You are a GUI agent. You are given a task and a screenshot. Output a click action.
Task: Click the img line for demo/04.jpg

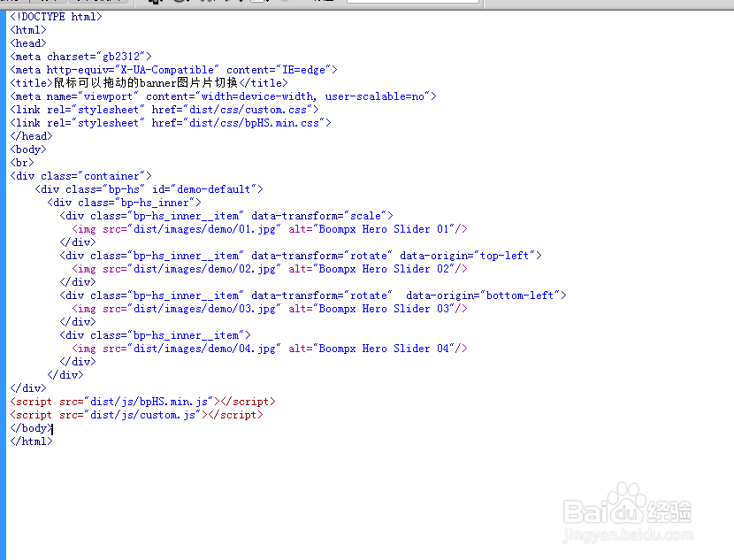coord(270,349)
